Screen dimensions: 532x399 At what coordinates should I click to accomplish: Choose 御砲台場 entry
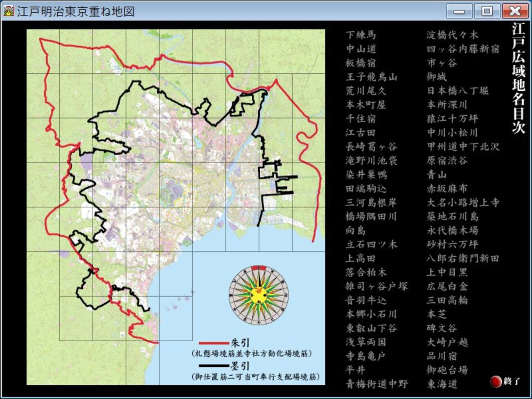coord(447,370)
